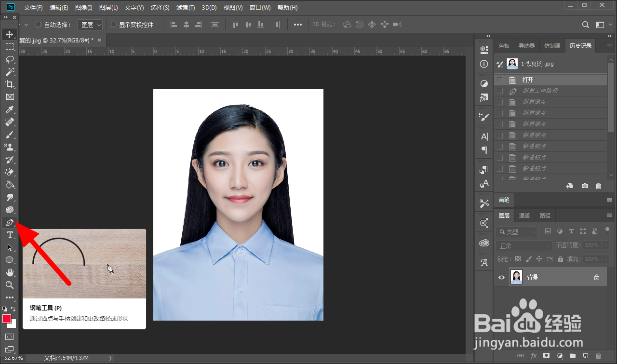Viewport: 617px width, 364px height.
Task: Click the Background layer thumbnail
Action: click(x=516, y=277)
